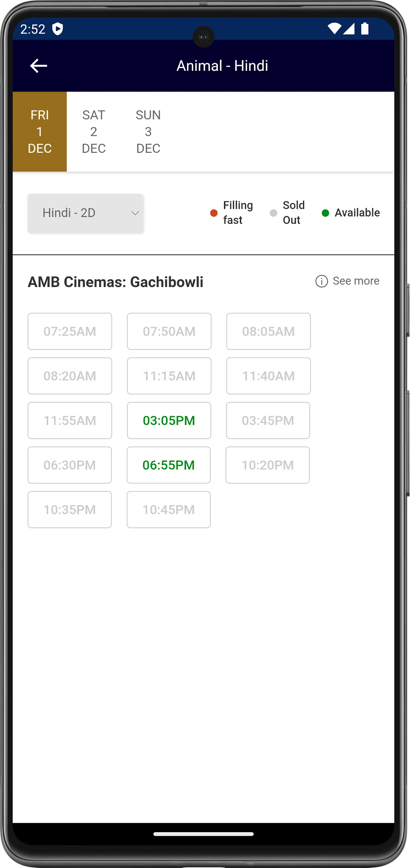The width and height of the screenshot is (410, 868).
Task: Book the 03:05PM showtime
Action: 169,420
